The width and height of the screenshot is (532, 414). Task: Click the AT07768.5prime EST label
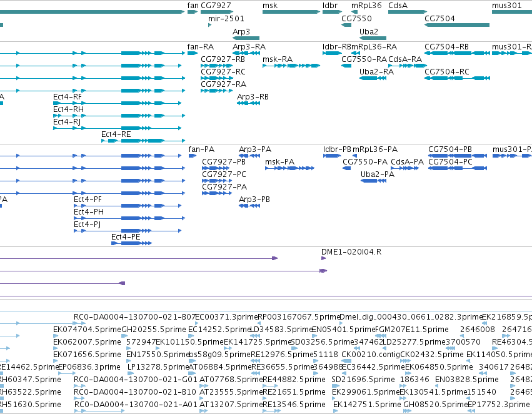pos(231,380)
